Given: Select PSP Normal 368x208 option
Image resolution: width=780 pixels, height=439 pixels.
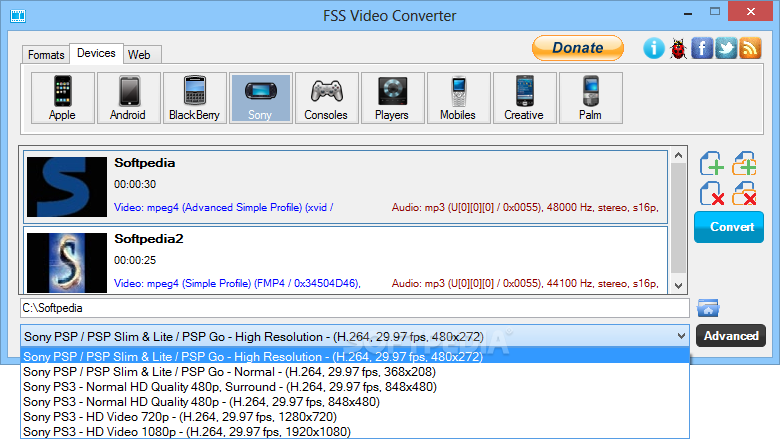Looking at the screenshot, I should [355, 372].
